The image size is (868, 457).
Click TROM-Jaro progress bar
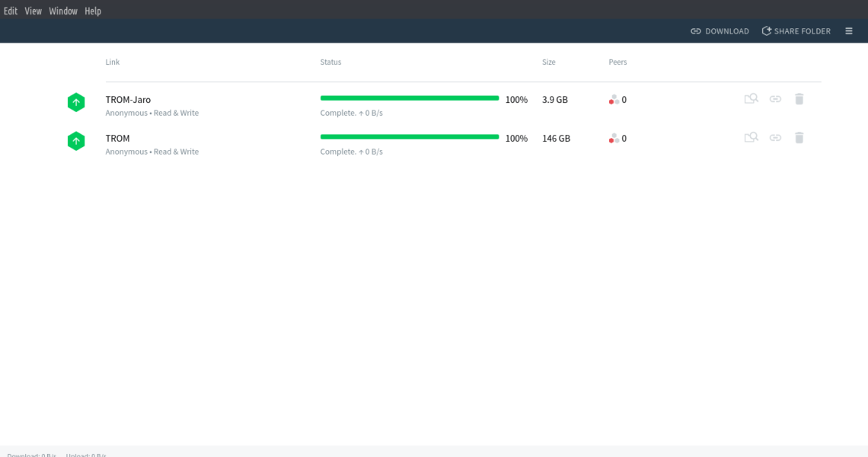[x=409, y=98]
